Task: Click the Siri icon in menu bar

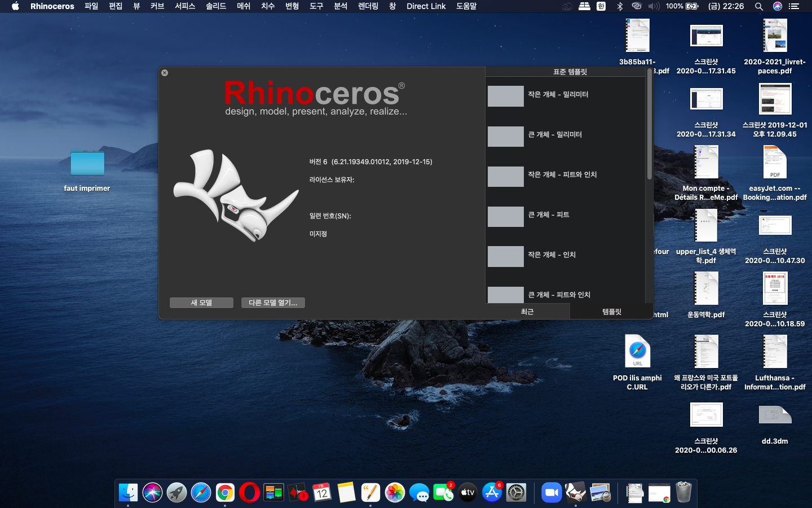Action: click(778, 6)
